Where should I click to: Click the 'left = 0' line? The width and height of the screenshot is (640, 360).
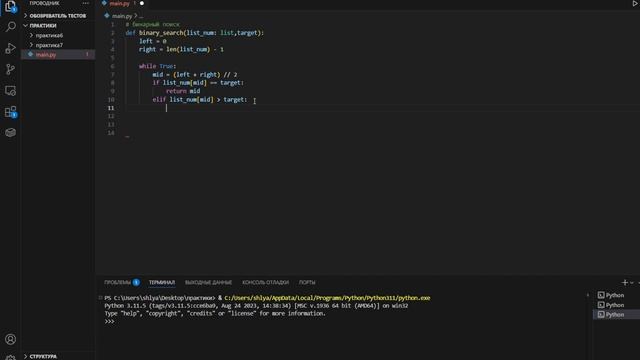tap(152, 41)
